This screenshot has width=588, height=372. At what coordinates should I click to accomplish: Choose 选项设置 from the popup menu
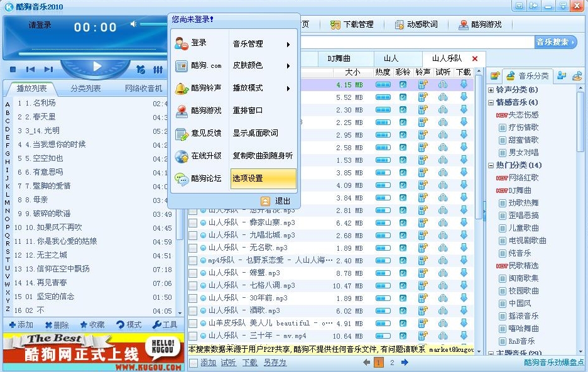(x=263, y=178)
